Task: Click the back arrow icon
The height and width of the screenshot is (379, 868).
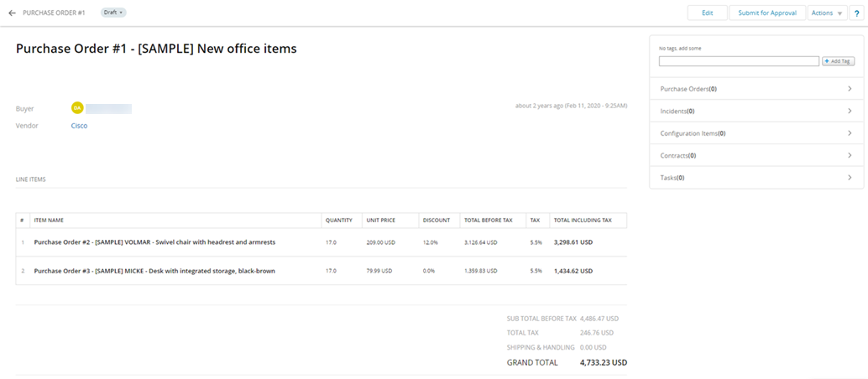Action: point(12,13)
